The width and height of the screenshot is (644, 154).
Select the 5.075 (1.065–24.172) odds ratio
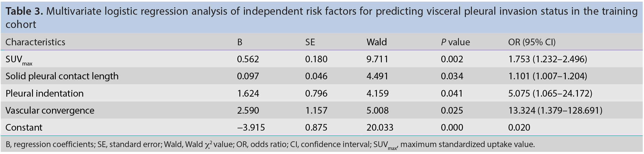550,93
